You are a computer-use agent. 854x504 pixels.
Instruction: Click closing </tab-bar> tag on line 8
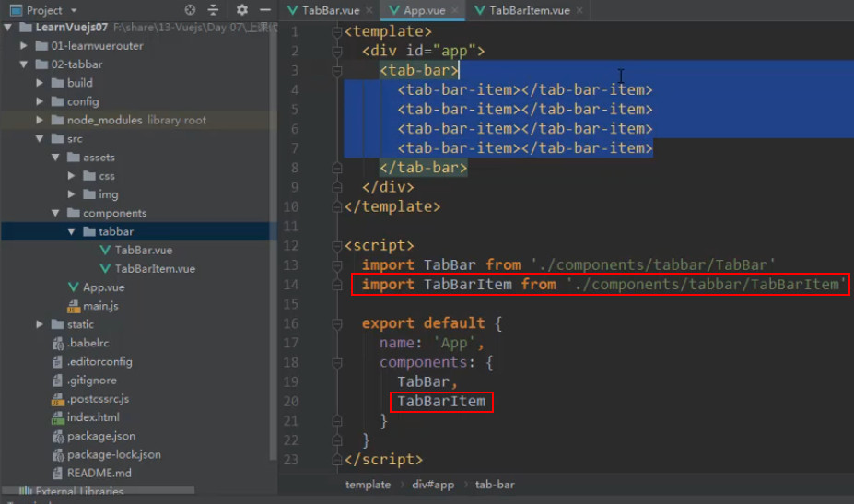tap(423, 168)
